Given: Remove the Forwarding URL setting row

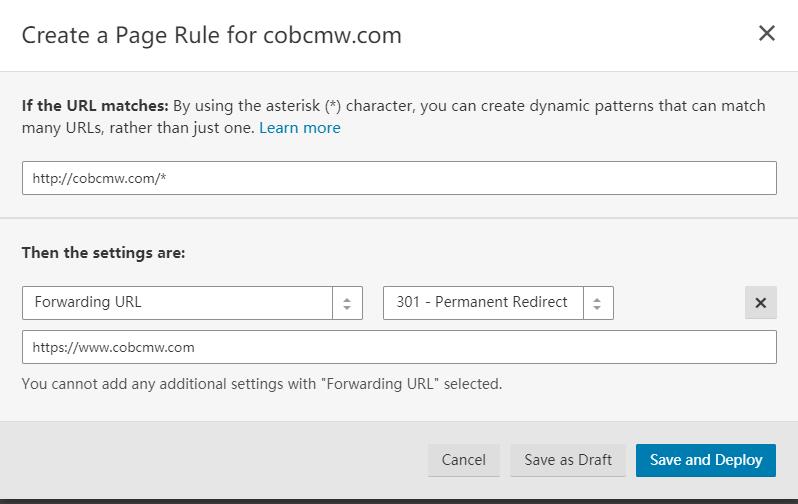Looking at the screenshot, I should 760,303.
